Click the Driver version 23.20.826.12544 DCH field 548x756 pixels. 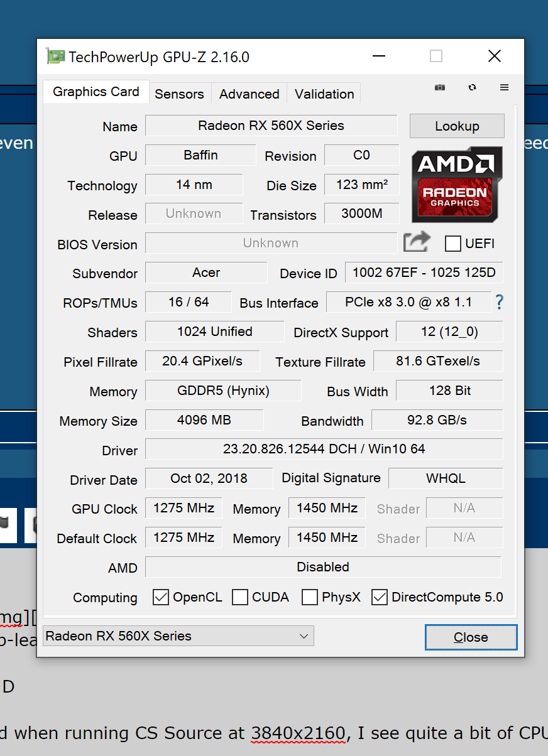click(324, 448)
